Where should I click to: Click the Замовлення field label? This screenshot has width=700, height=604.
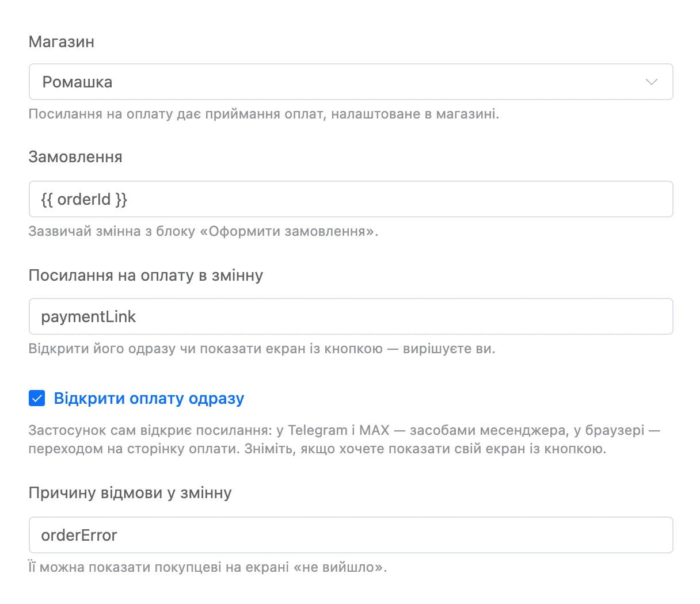tap(75, 157)
